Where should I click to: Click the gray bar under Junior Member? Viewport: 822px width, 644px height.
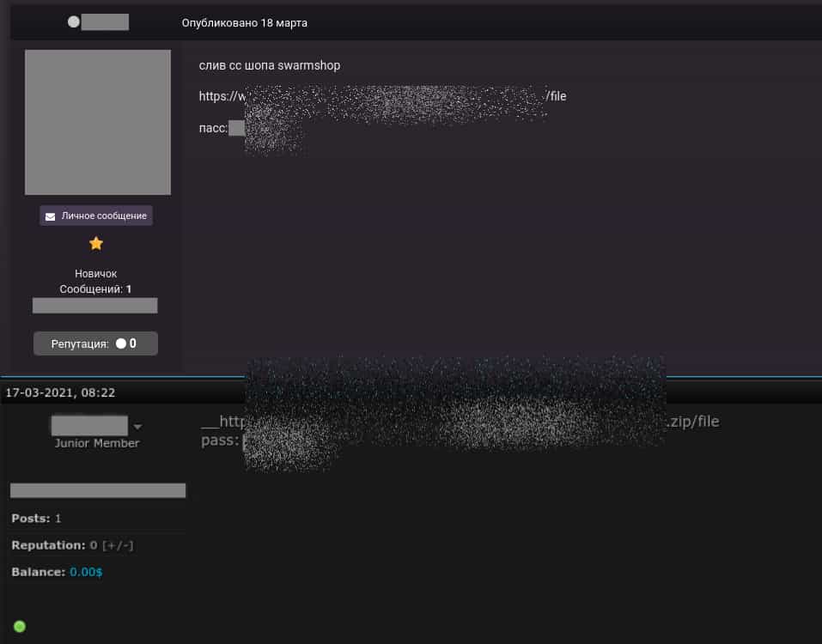[x=98, y=490]
